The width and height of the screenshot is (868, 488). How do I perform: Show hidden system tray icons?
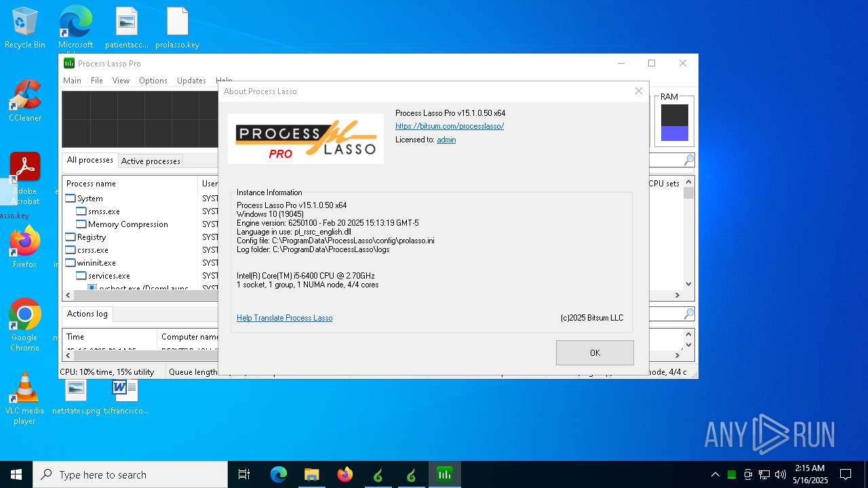pos(715,474)
